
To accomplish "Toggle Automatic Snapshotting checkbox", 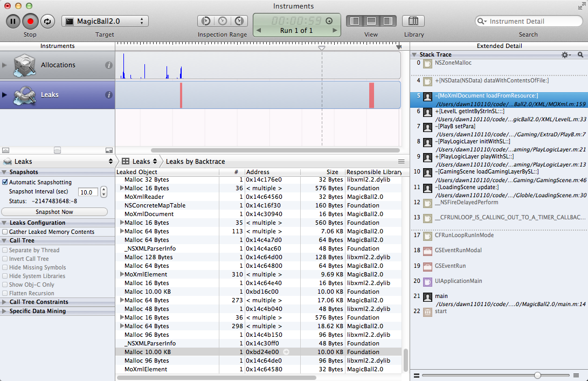I will (5, 182).
